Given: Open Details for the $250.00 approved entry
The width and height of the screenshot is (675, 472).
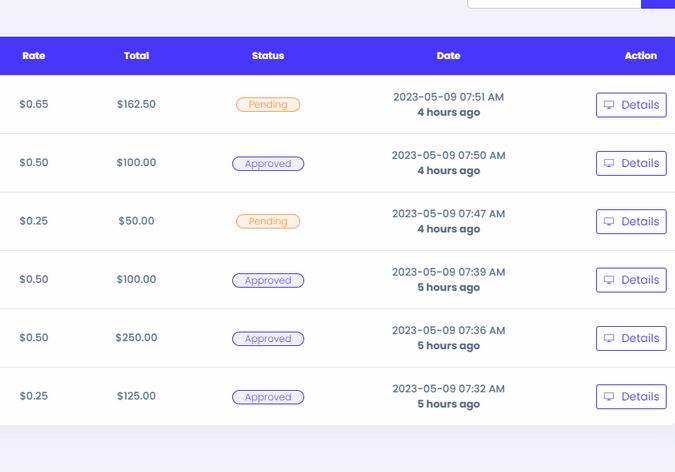Looking at the screenshot, I should [631, 338].
